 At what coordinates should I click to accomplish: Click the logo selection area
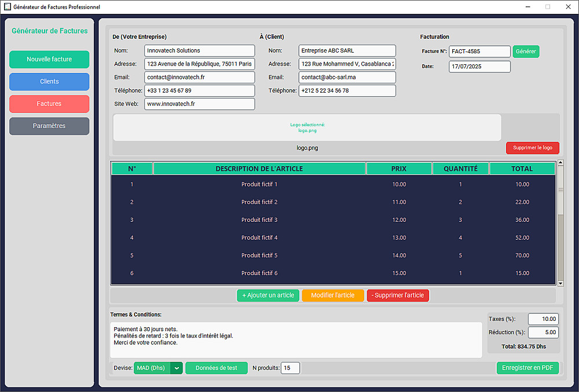(x=307, y=127)
